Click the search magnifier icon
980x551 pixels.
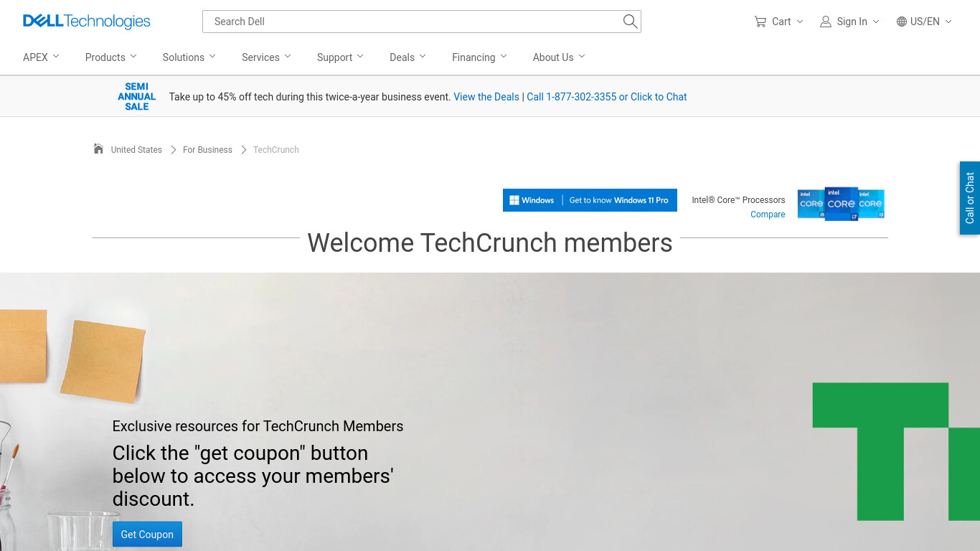tap(630, 22)
